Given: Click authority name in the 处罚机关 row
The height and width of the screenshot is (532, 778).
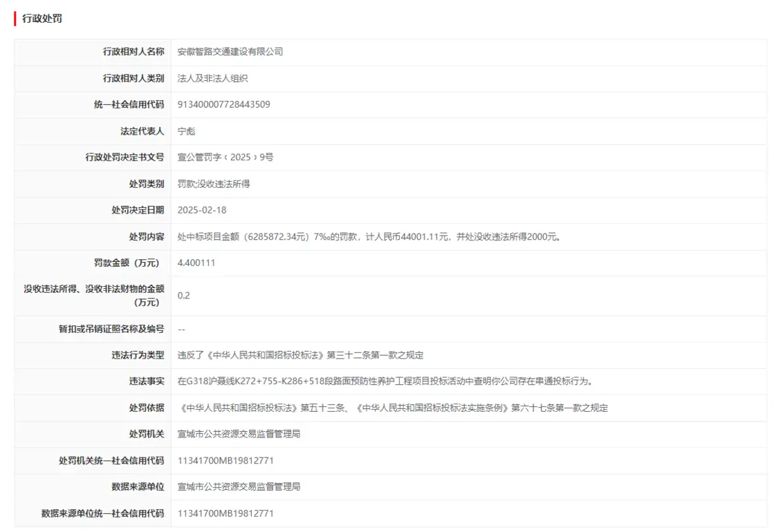Looking at the screenshot, I should (x=239, y=434).
